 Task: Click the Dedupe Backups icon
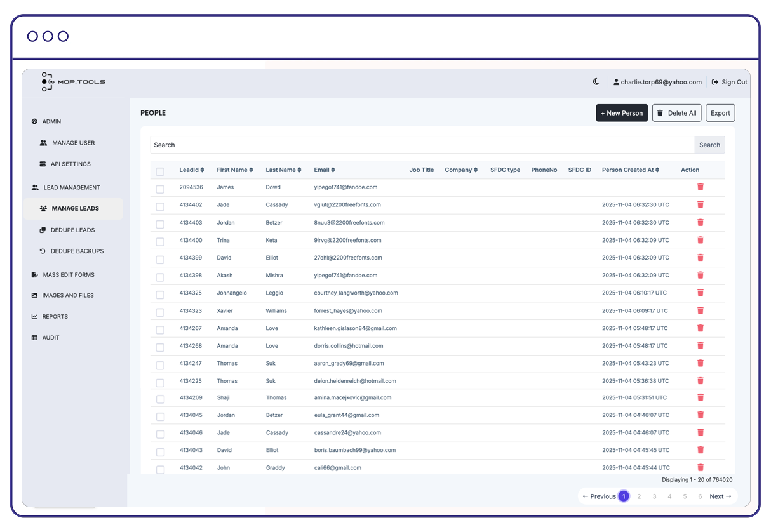42,251
